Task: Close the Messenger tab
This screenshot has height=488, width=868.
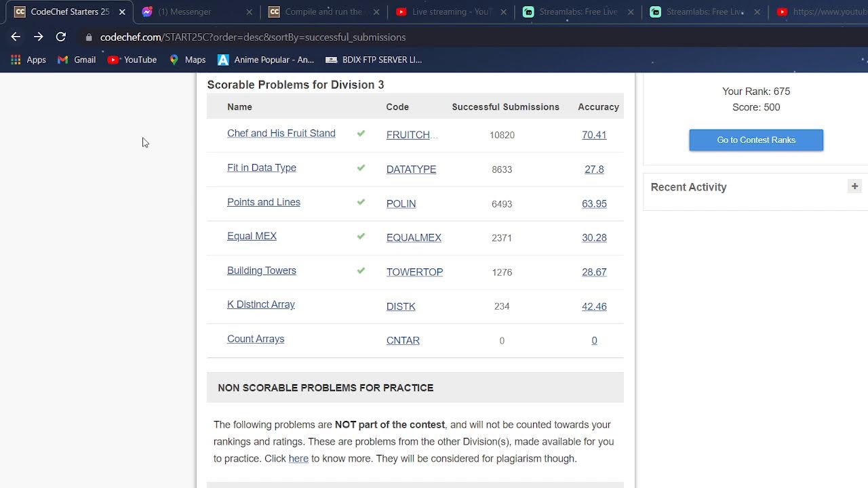Action: [249, 12]
